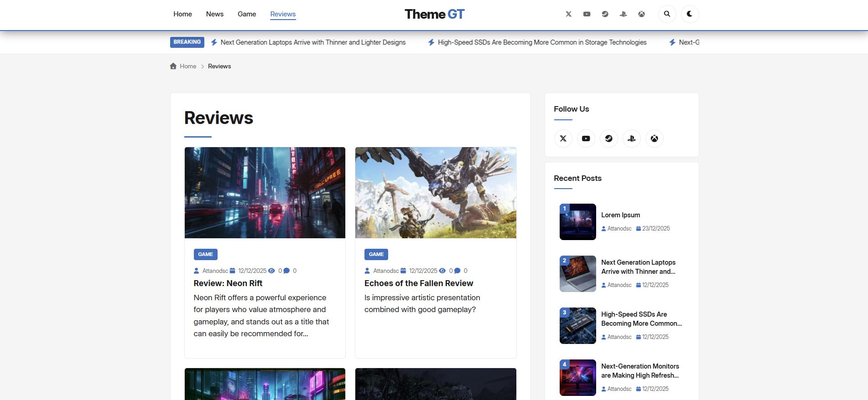Click the Theme GT site logo
Image resolution: width=868 pixels, height=400 pixels.
(x=434, y=14)
